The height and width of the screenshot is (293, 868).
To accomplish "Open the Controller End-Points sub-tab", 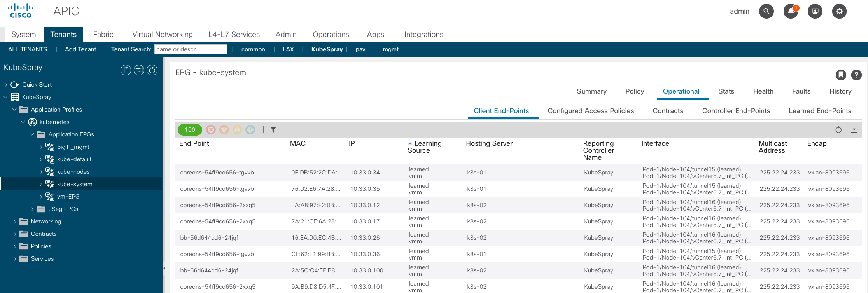I will 736,111.
